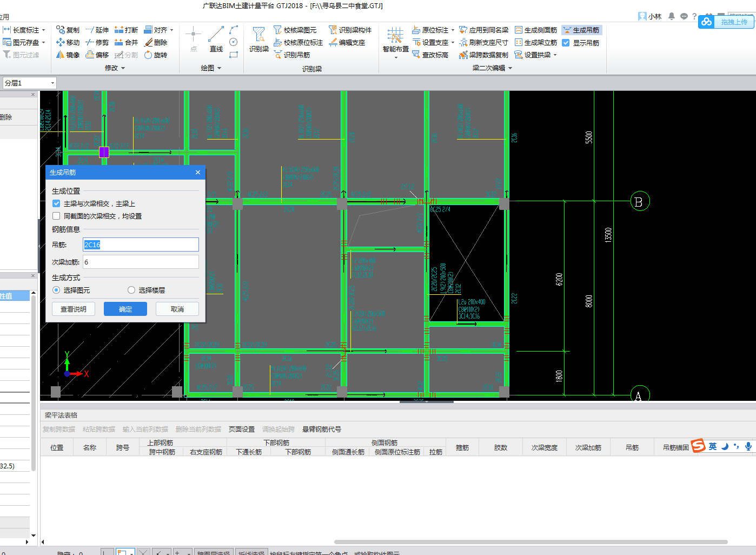The height and width of the screenshot is (555, 756).
Task: Click the 识别梁构件 tool
Action: [x=350, y=30]
